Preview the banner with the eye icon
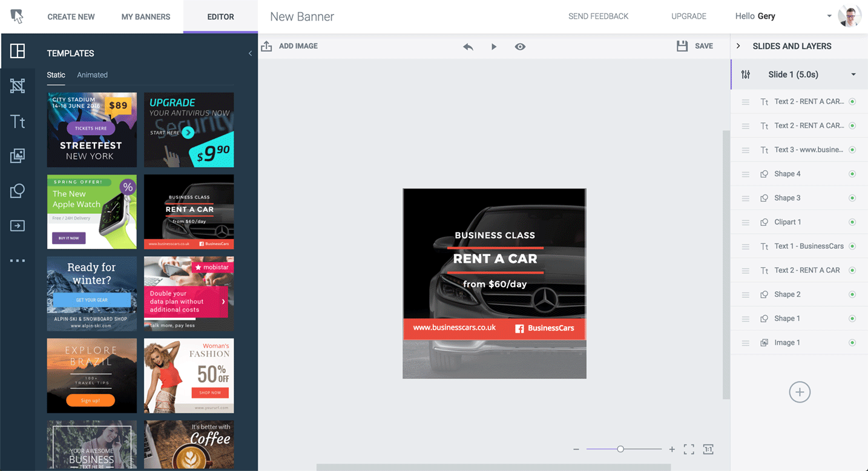 (520, 47)
